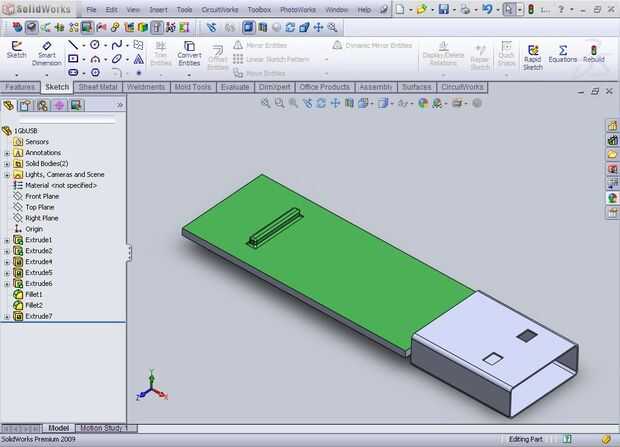Select the Ellipse sketch tool

click(117, 59)
